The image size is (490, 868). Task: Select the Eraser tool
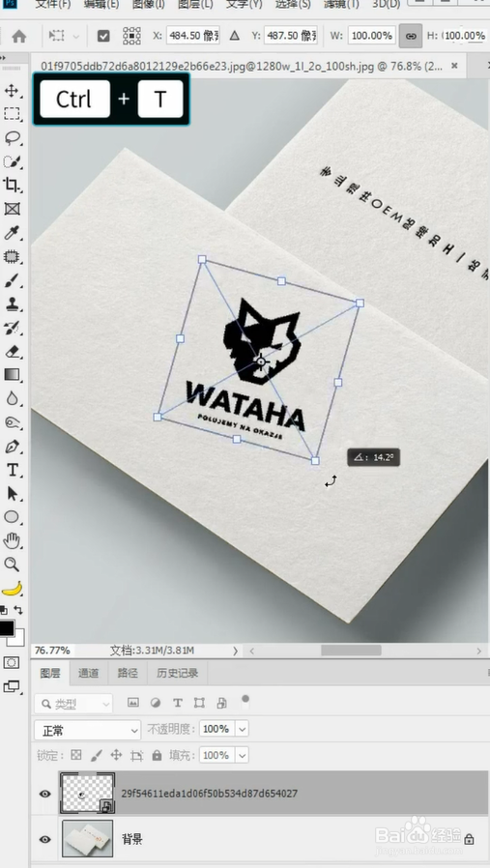point(12,352)
